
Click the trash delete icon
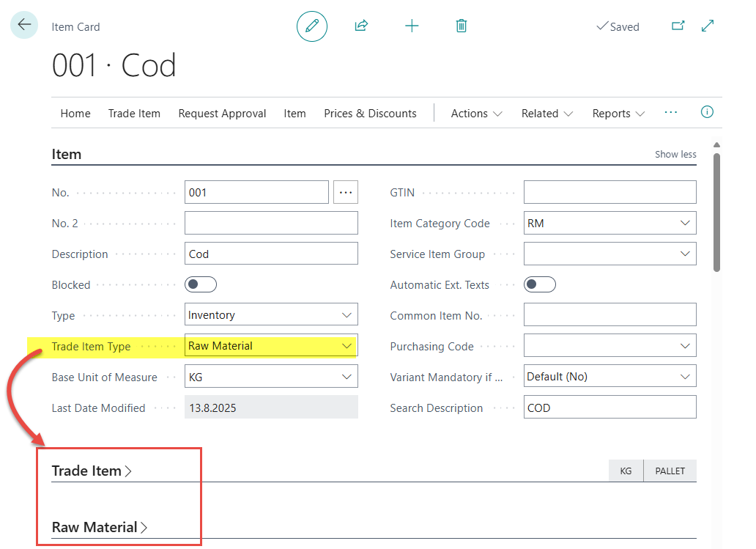point(462,26)
